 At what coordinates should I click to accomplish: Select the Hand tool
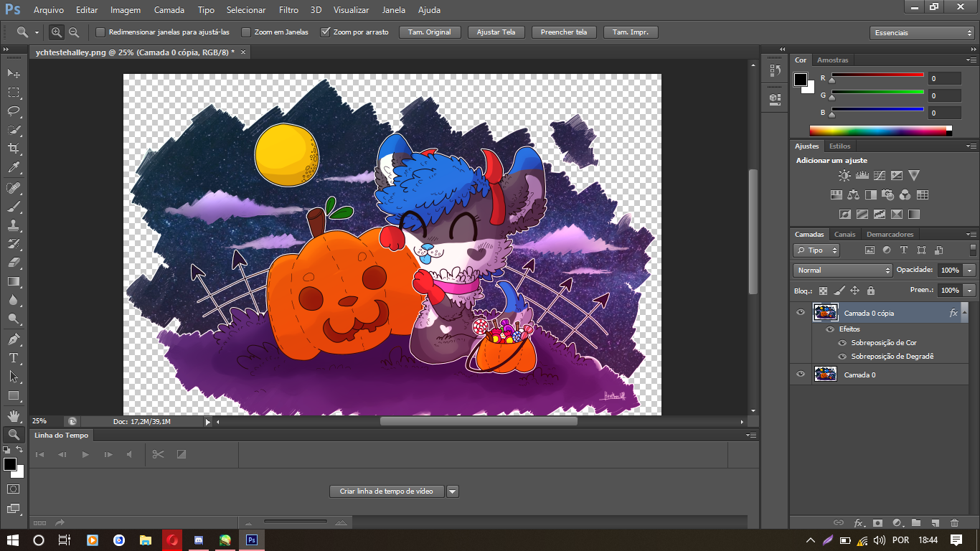point(13,415)
